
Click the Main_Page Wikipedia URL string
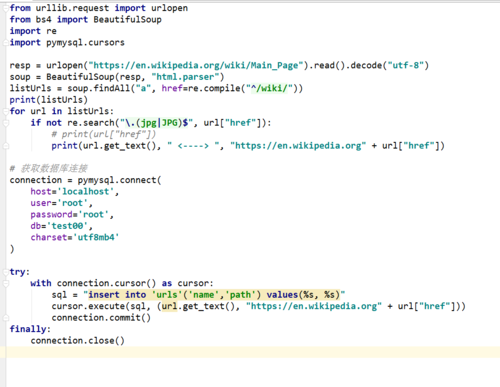(196, 65)
